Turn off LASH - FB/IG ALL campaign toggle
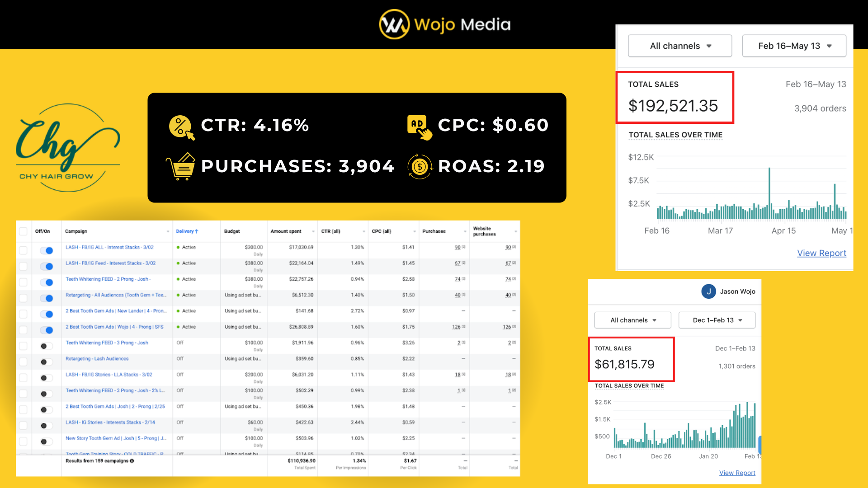868x488 pixels. click(47, 250)
